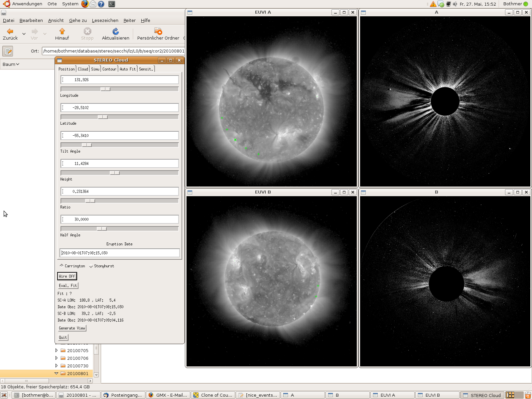Click the Eruption Date input field
This screenshot has width=532, height=399.
point(120,253)
